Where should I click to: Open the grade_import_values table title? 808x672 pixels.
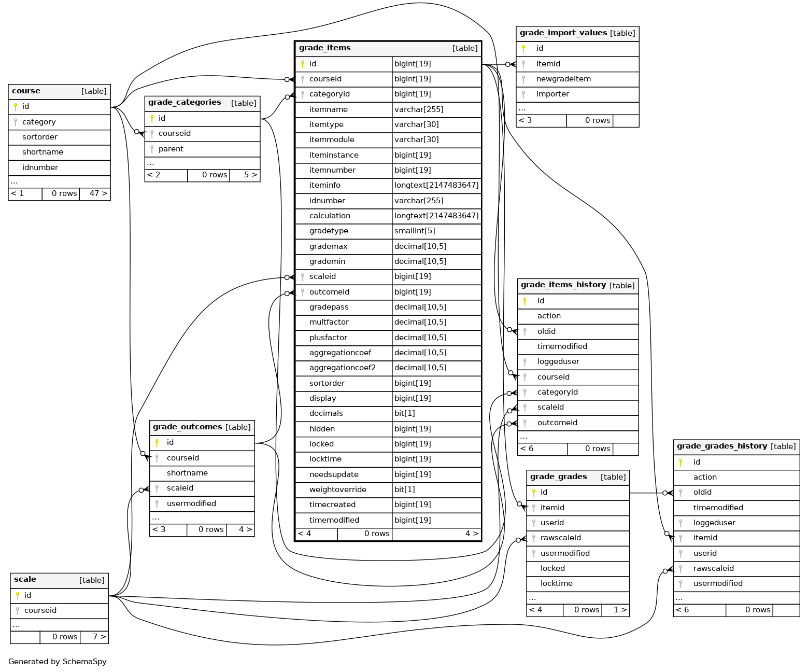click(563, 33)
